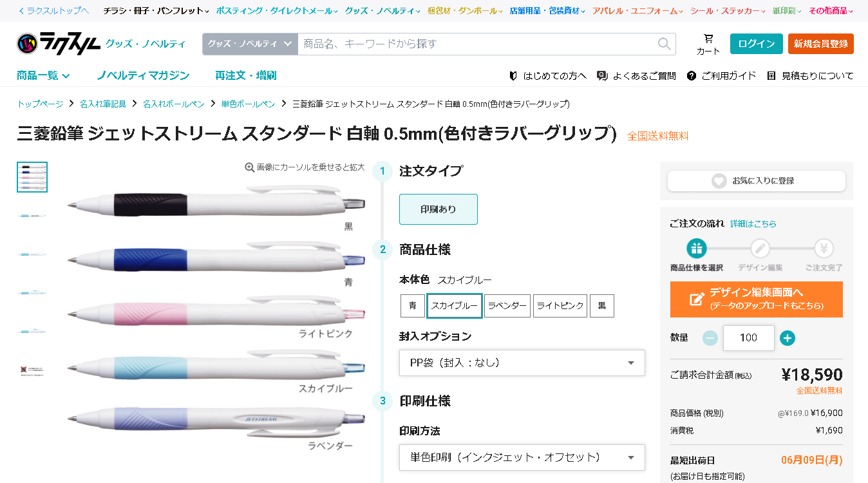Screen dimensions: 868x483
Task: Select the fifth product thumbnail
Action: coord(32,332)
